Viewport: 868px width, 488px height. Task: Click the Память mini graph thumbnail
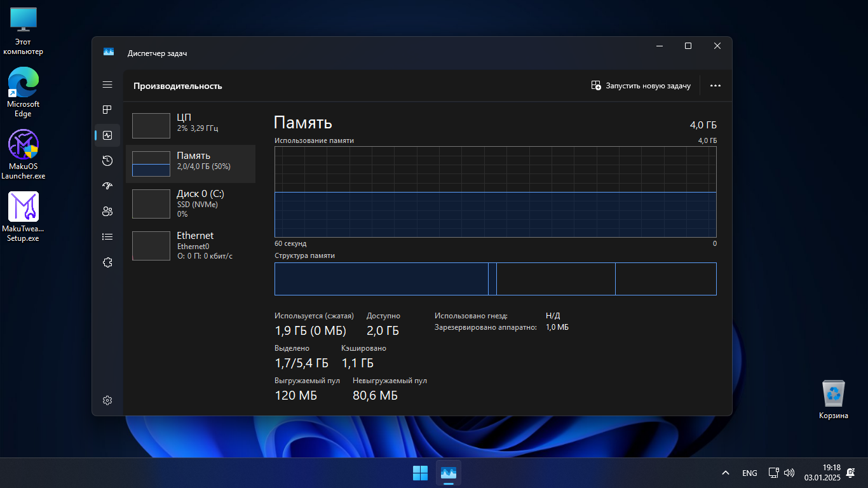click(151, 163)
